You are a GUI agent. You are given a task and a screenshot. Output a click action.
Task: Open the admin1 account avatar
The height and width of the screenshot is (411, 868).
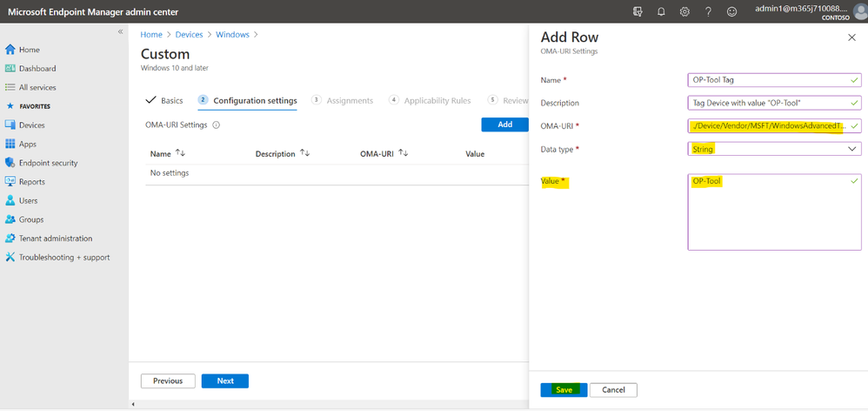tap(860, 12)
